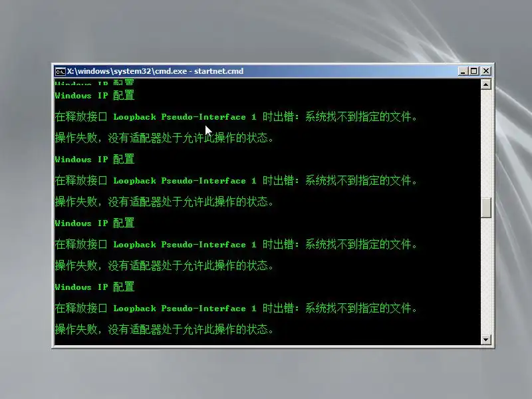
Task: Click the scrollbar down arrow
Action: click(486, 340)
